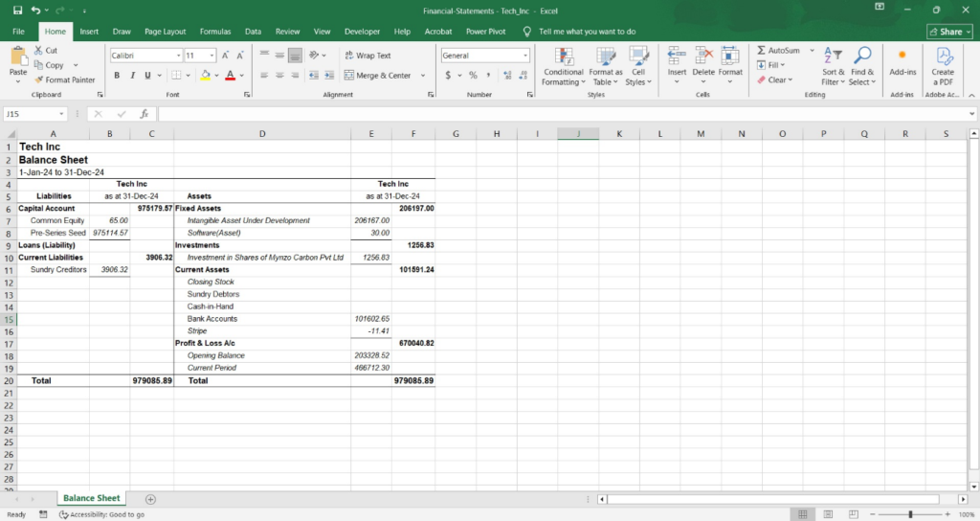Expand the formula bar
The width and height of the screenshot is (980, 521).
click(972, 114)
